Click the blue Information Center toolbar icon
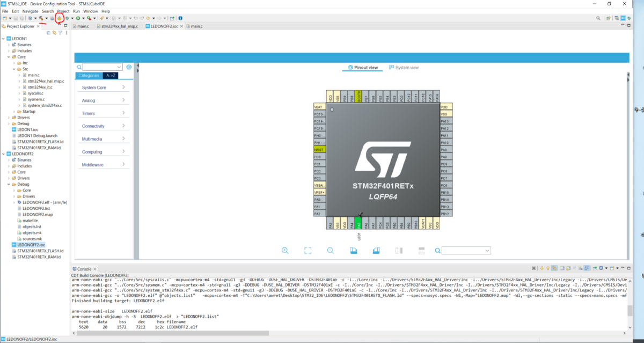This screenshot has width=644, height=343. pos(180,18)
